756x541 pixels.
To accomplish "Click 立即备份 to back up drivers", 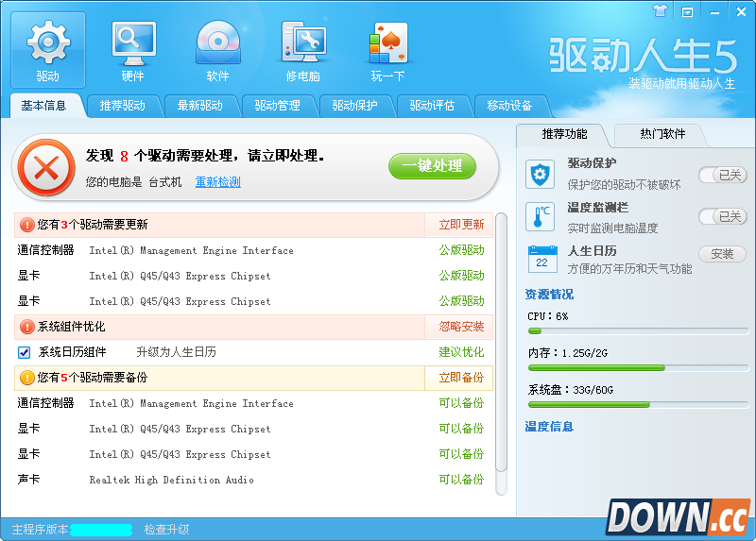I will [x=461, y=378].
